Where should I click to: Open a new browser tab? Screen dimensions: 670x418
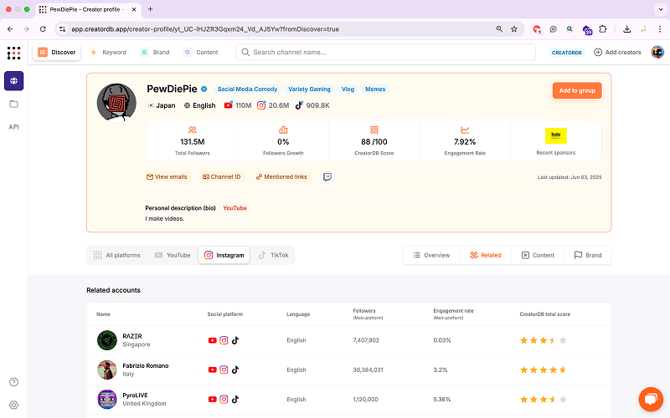point(150,9)
